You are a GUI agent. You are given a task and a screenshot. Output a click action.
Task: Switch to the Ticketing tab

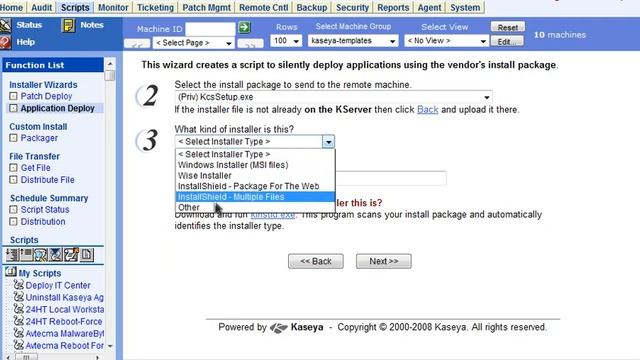tap(155, 7)
